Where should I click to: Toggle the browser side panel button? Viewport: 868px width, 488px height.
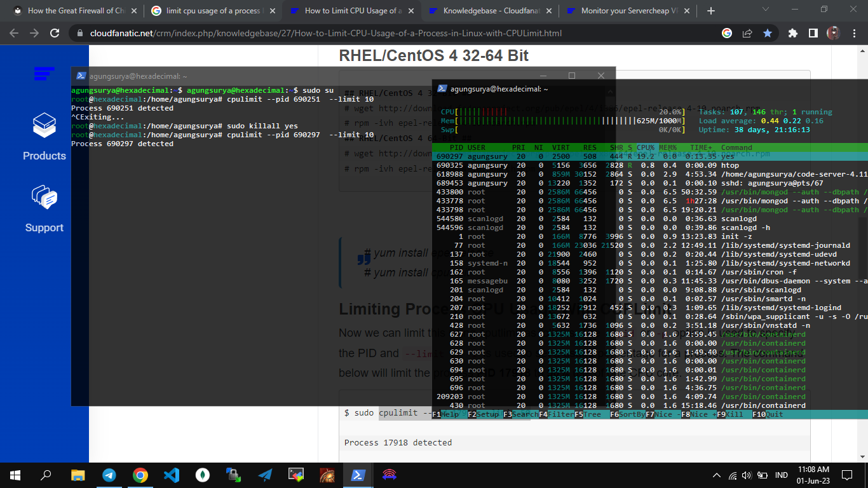coord(813,34)
